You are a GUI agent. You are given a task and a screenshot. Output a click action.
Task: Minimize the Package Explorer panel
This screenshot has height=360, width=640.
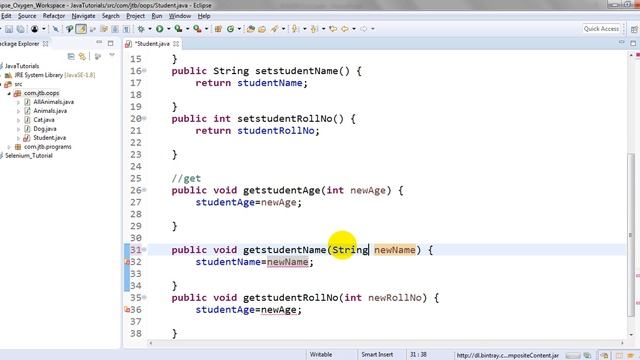[x=99, y=42]
